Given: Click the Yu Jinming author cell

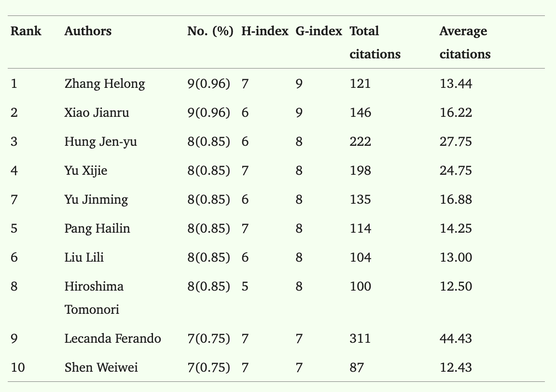Looking at the screenshot, I should click(96, 200).
